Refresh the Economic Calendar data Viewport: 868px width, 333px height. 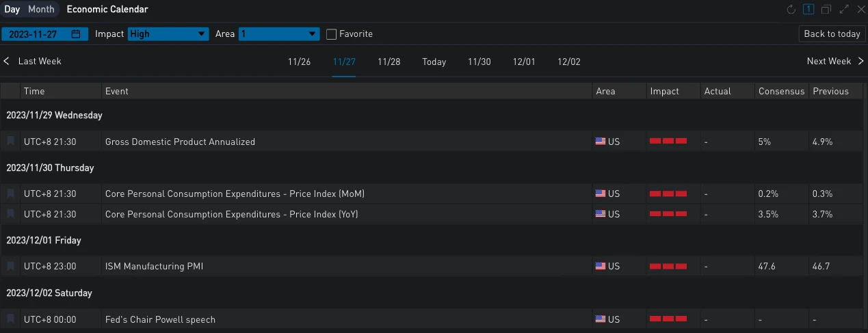[x=791, y=10]
